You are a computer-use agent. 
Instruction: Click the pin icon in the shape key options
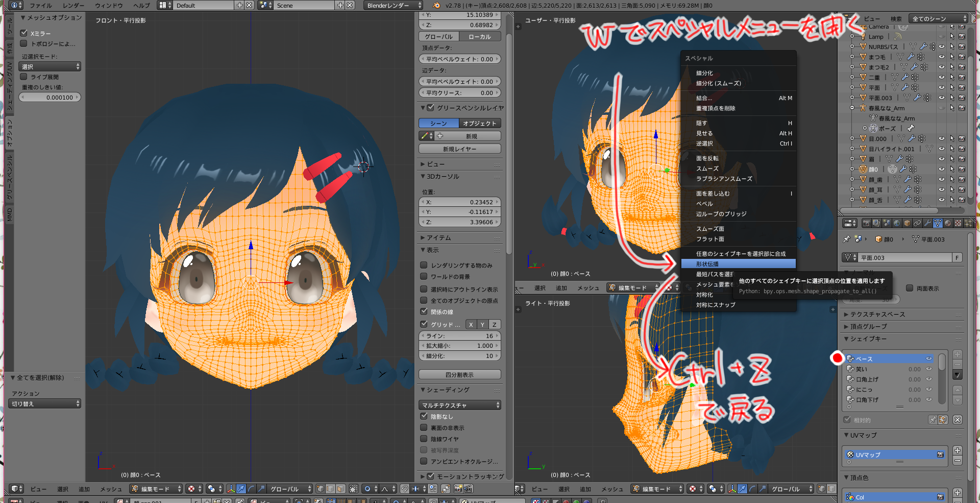(933, 420)
